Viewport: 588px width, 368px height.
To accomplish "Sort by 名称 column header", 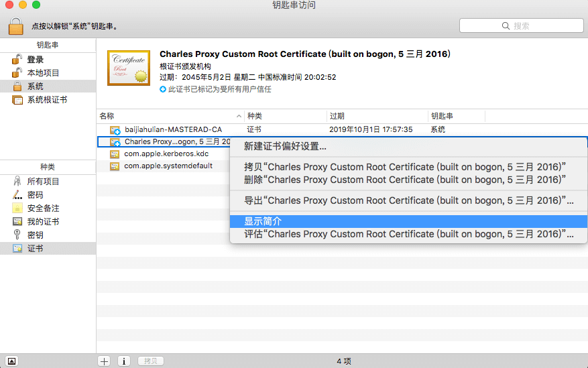I will click(170, 116).
